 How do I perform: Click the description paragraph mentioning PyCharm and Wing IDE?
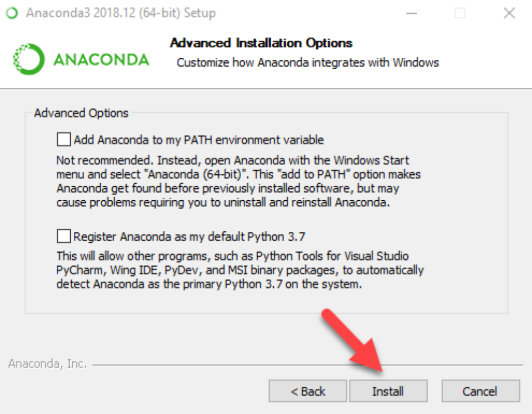tap(240, 270)
